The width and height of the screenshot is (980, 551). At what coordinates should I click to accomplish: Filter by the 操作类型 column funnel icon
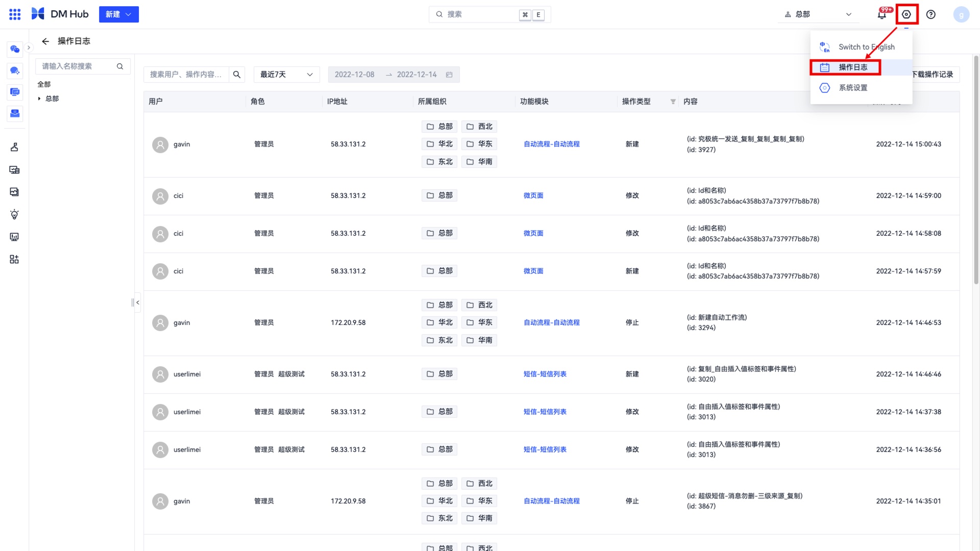coord(673,102)
